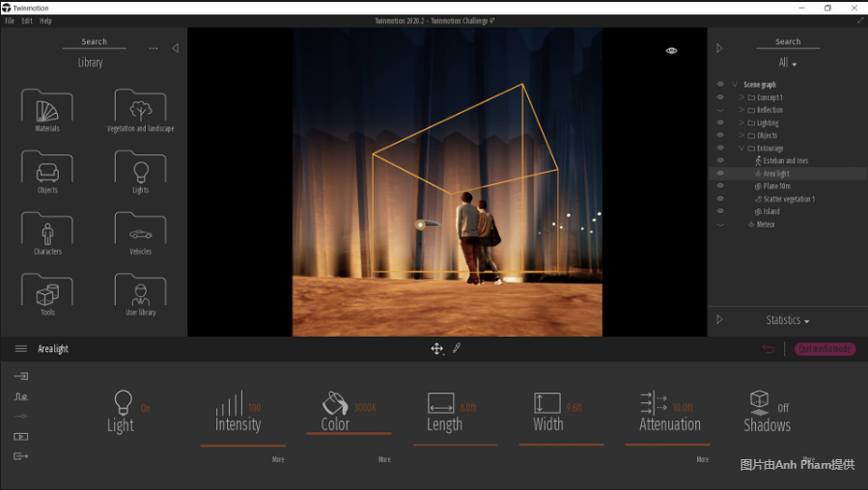This screenshot has height=490, width=868.
Task: Open the Materials library folder
Action: tap(47, 110)
